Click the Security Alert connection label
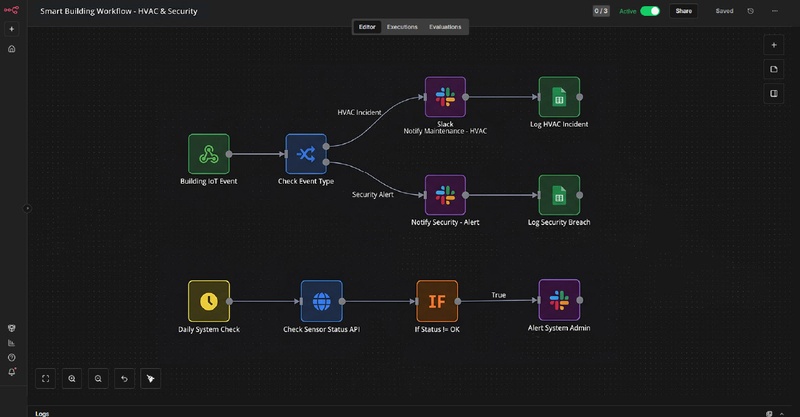The height and width of the screenshot is (417, 800). [372, 194]
